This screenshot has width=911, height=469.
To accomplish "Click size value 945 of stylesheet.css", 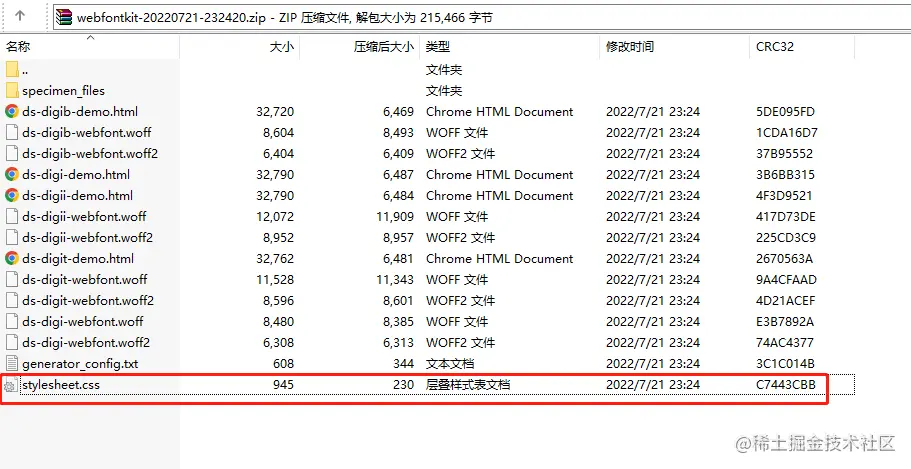I will click(x=283, y=385).
